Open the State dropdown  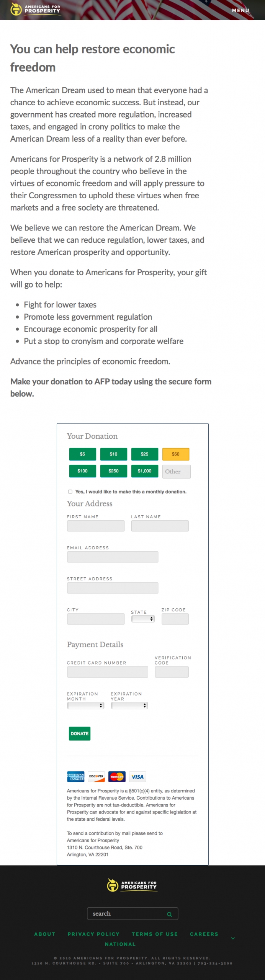pos(143,619)
